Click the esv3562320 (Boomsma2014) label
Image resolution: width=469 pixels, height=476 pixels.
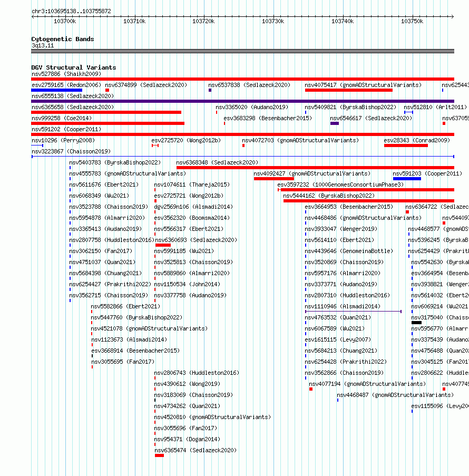click(192, 218)
